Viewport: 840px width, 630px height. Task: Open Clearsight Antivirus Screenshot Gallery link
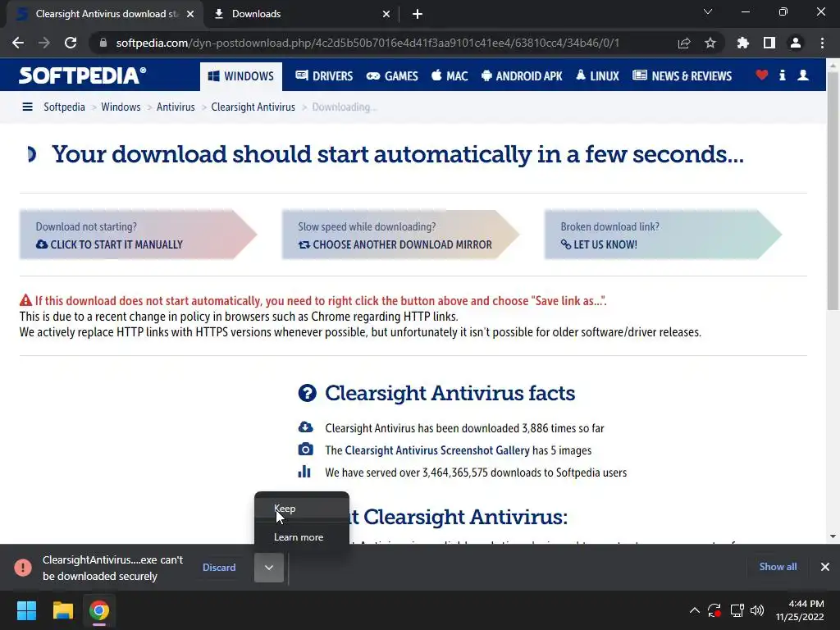pyautogui.click(x=437, y=450)
